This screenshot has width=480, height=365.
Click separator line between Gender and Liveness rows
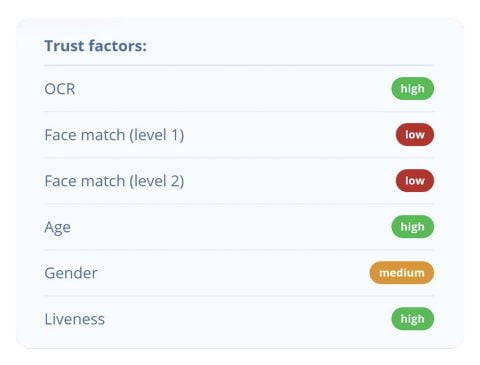[x=239, y=295]
